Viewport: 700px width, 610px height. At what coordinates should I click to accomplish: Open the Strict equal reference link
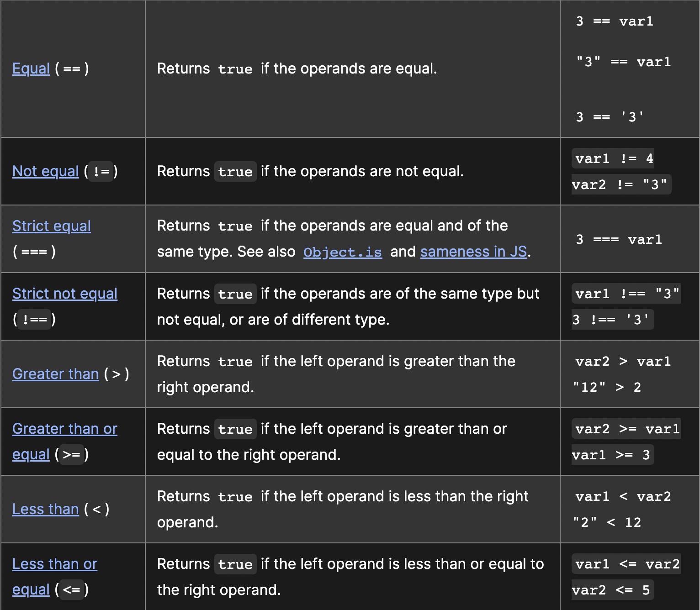51,226
